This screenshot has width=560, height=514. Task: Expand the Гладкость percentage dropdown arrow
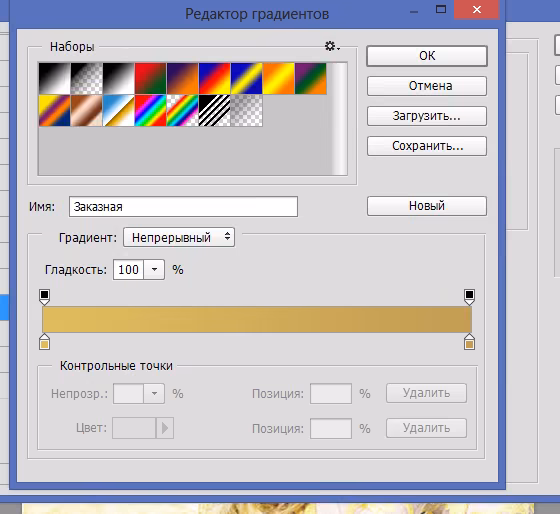coord(154,270)
